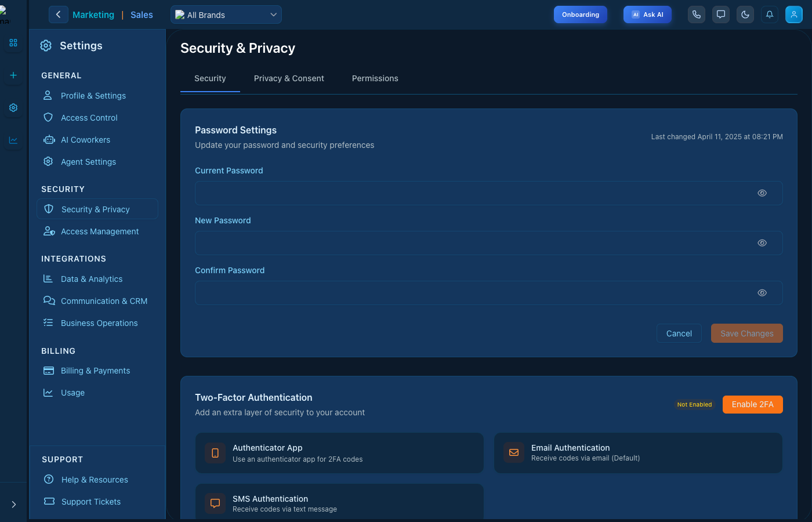Click the SMS Authentication message icon
This screenshot has height=522, width=812.
coord(215,503)
